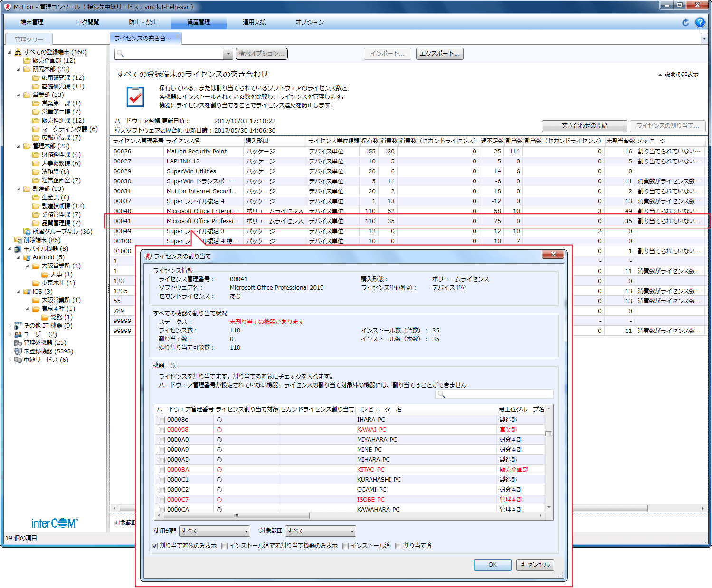Enable the インストール済 checkbox
This screenshot has width=712, height=588.
(346, 546)
